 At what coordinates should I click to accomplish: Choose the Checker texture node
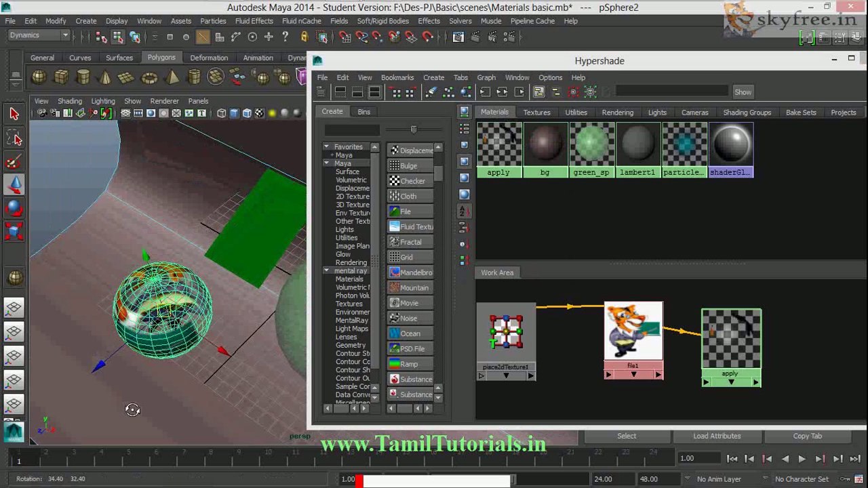pos(409,181)
